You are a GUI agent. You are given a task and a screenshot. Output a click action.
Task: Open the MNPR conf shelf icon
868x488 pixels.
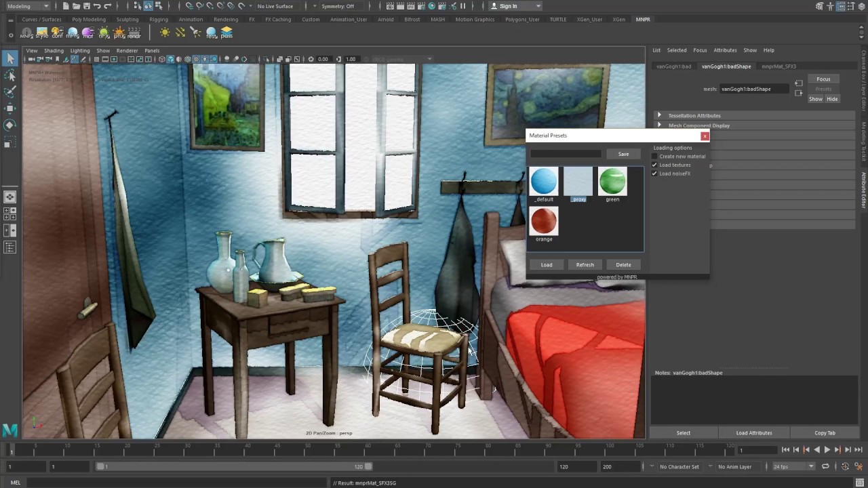[58, 33]
